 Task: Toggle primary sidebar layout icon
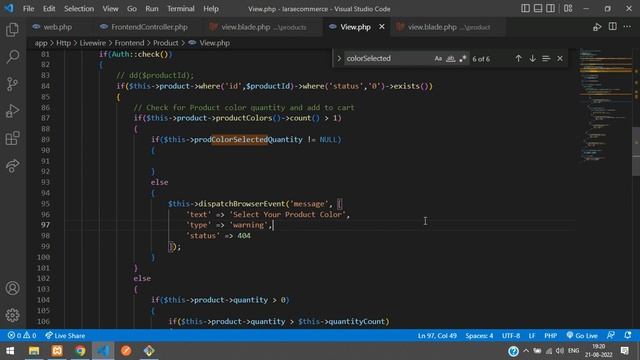(525, 9)
